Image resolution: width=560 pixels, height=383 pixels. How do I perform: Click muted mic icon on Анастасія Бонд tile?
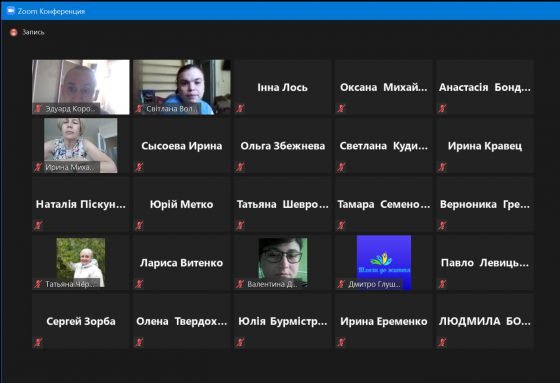click(x=442, y=108)
